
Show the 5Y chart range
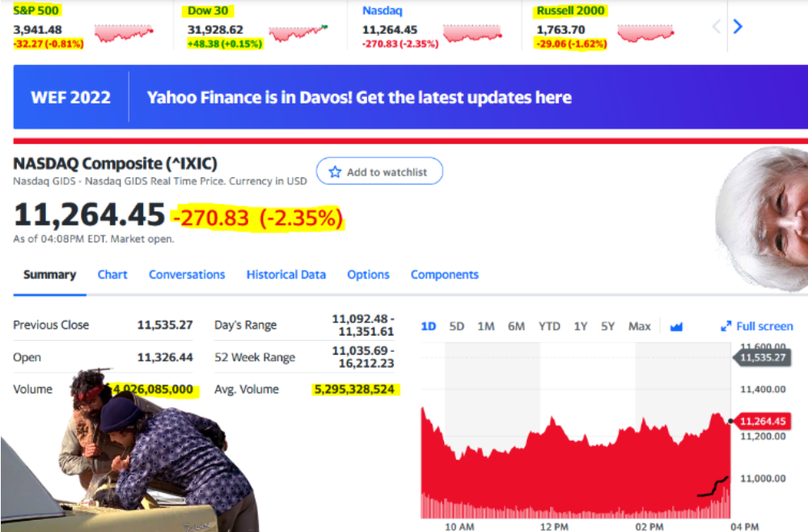click(608, 327)
